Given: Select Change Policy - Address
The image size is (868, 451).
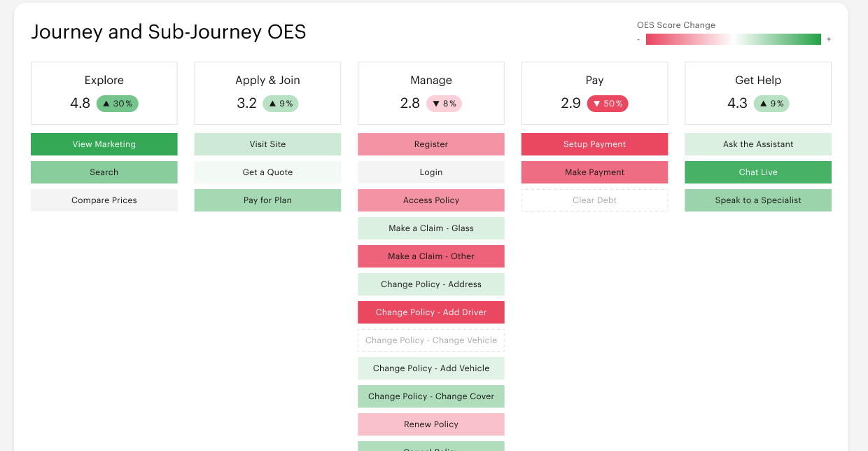Looking at the screenshot, I should (x=431, y=284).
